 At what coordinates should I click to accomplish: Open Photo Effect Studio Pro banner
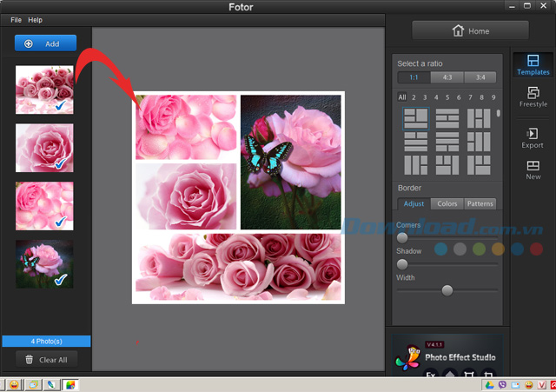tap(447, 356)
